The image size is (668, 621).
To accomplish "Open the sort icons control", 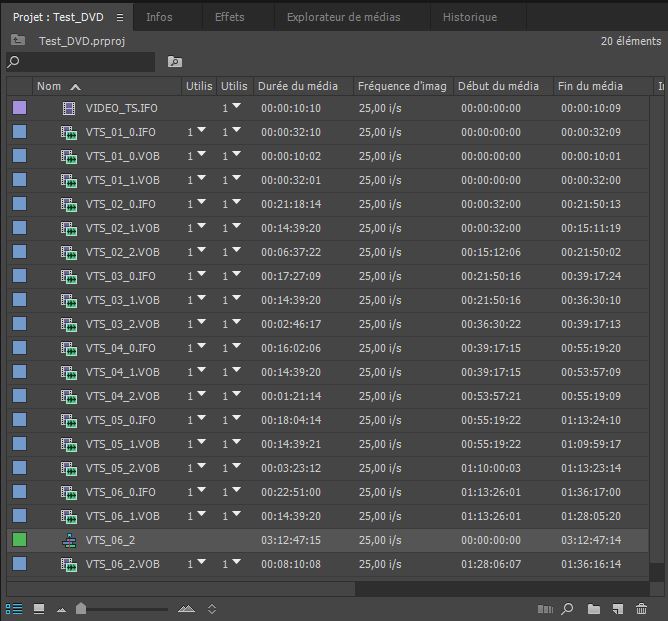I will coord(212,609).
